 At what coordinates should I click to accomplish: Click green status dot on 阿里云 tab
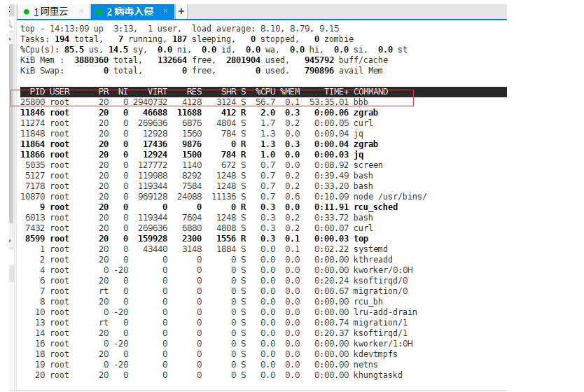pos(27,12)
